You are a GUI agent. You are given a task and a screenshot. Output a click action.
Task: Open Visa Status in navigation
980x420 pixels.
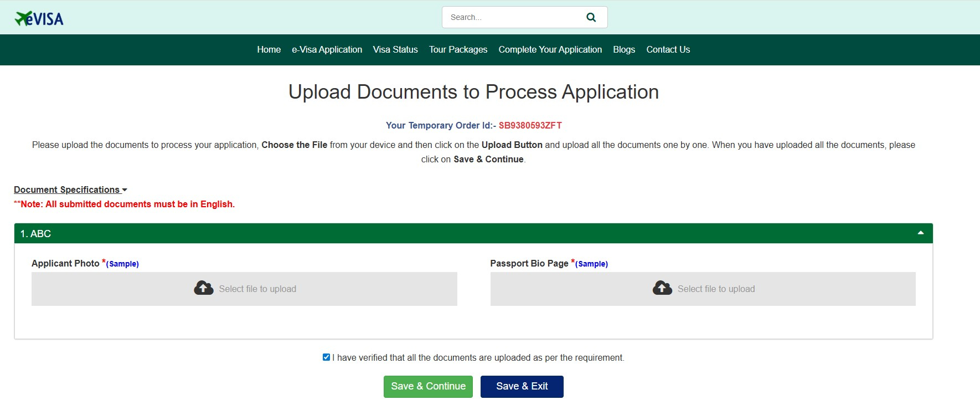click(395, 49)
